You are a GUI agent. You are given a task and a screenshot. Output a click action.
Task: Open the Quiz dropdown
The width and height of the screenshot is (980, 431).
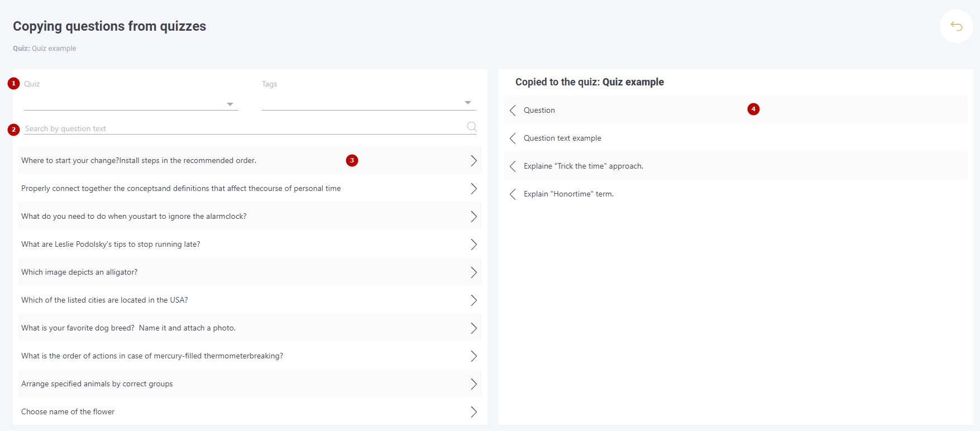point(131,103)
